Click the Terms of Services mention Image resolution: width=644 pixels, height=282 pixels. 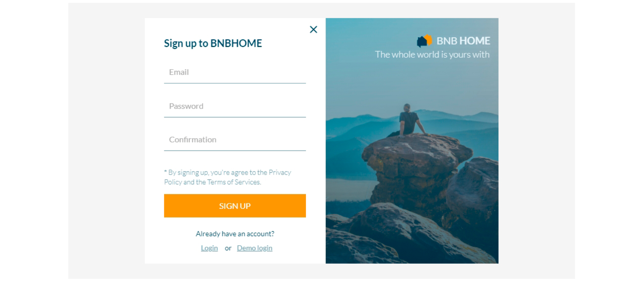coord(234,182)
